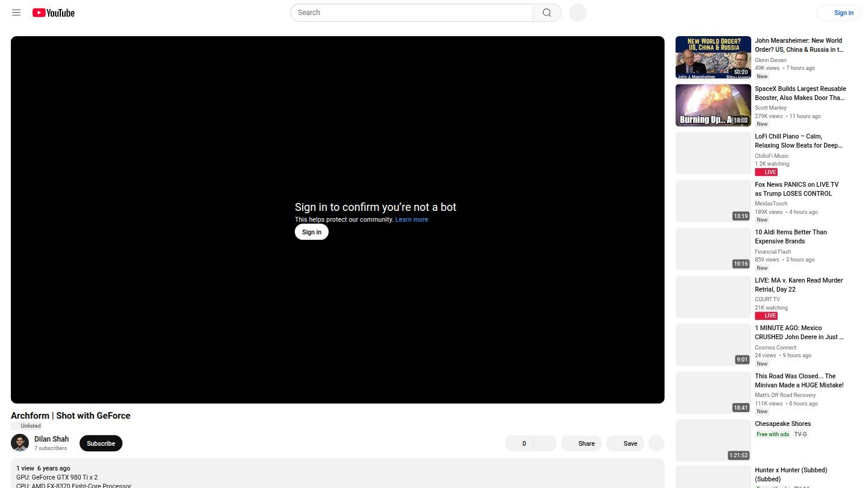Click the 'Archform | Shot with GeForce' title
868x488 pixels.
pyautogui.click(x=71, y=416)
